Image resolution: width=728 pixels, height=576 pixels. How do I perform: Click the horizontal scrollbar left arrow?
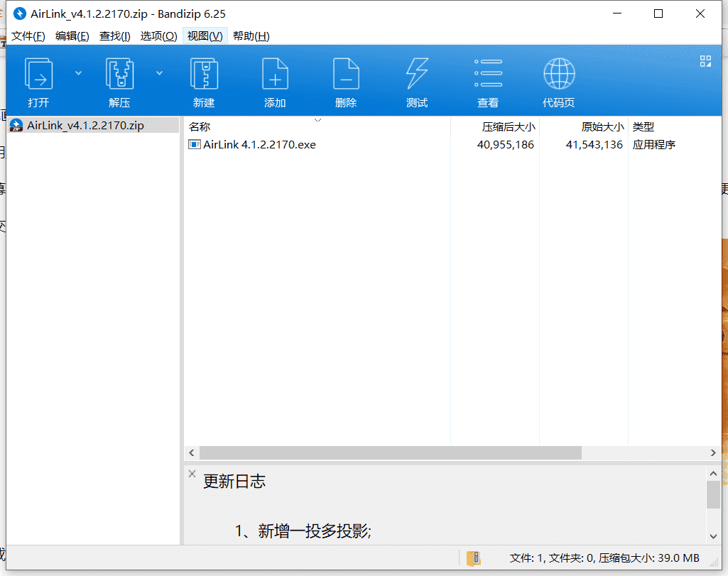tap(192, 452)
